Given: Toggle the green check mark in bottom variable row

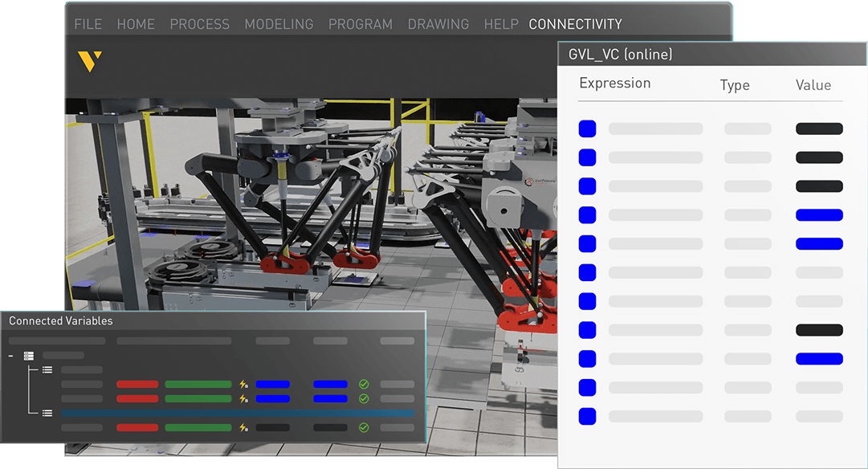Looking at the screenshot, I should pyautogui.click(x=364, y=427).
